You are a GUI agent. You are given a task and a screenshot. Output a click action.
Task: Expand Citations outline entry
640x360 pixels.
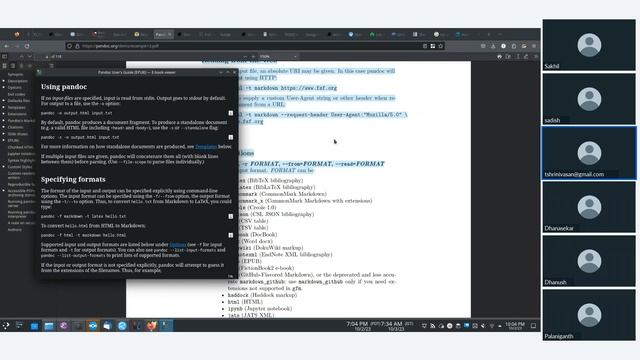(4, 127)
